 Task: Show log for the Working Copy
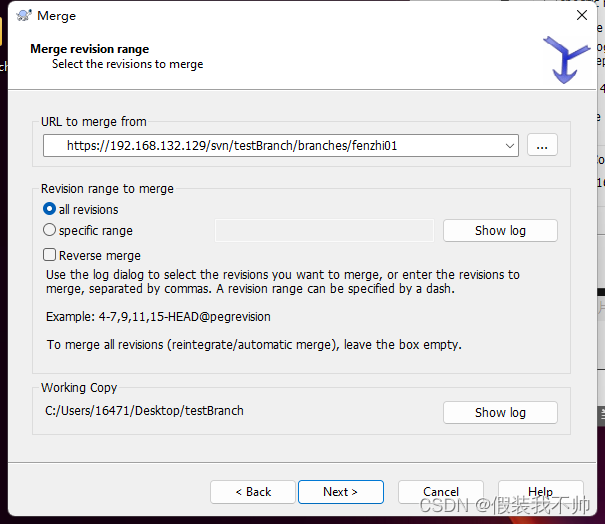[x=500, y=412]
